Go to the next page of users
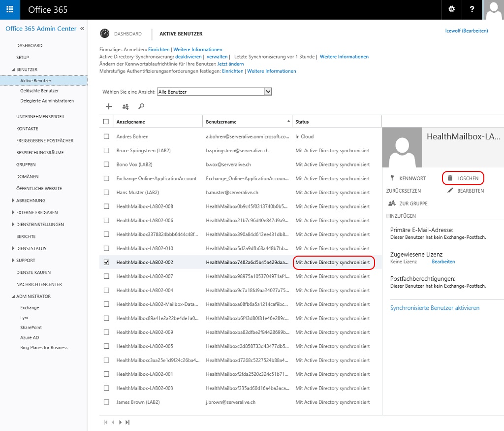 click(120, 422)
